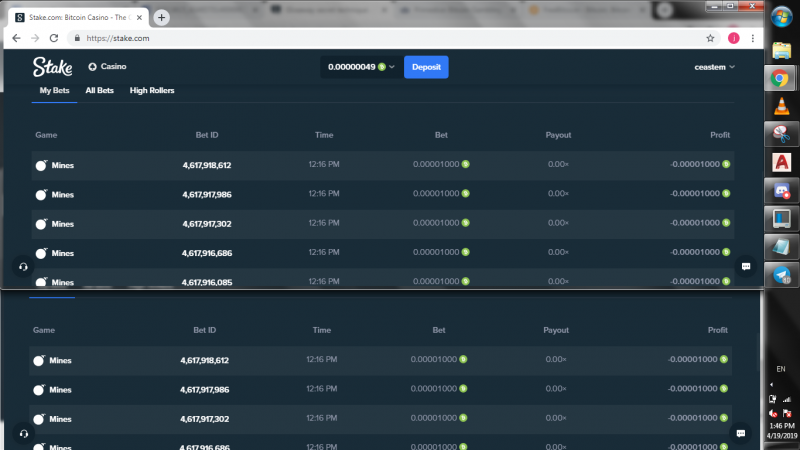800x450 pixels.
Task: Switch to the High Rollers tab
Action: click(152, 90)
